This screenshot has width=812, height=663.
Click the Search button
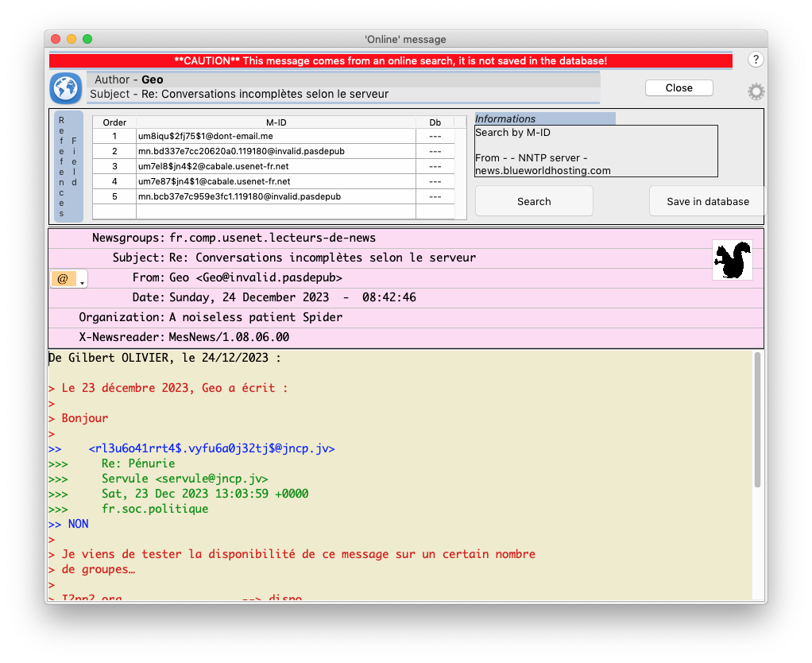[534, 201]
